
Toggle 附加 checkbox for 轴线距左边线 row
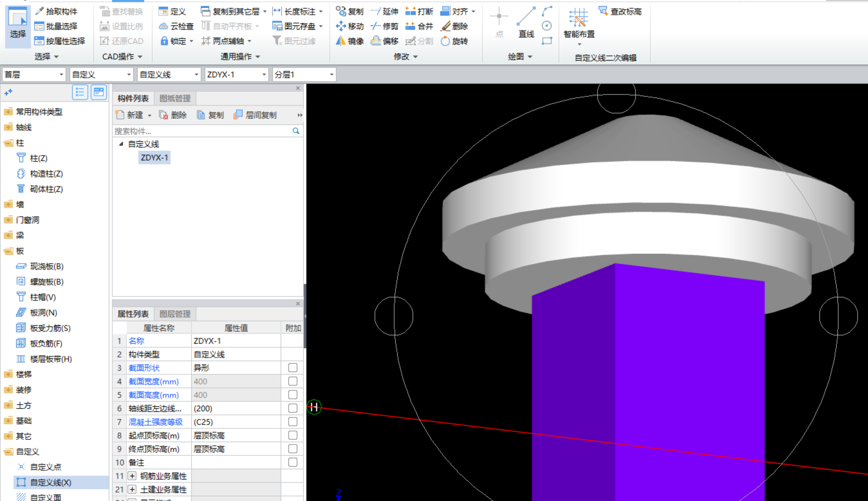coord(293,408)
